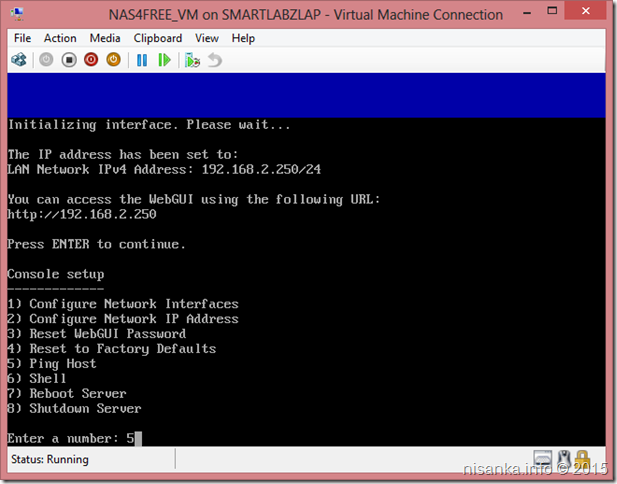Click the orange Save state icon

(113, 60)
